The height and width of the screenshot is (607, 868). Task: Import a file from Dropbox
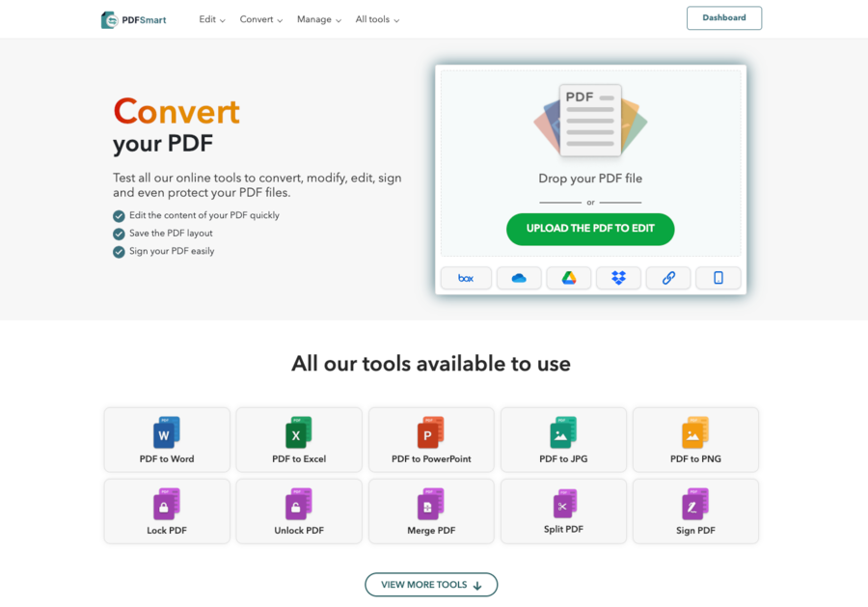click(617, 277)
